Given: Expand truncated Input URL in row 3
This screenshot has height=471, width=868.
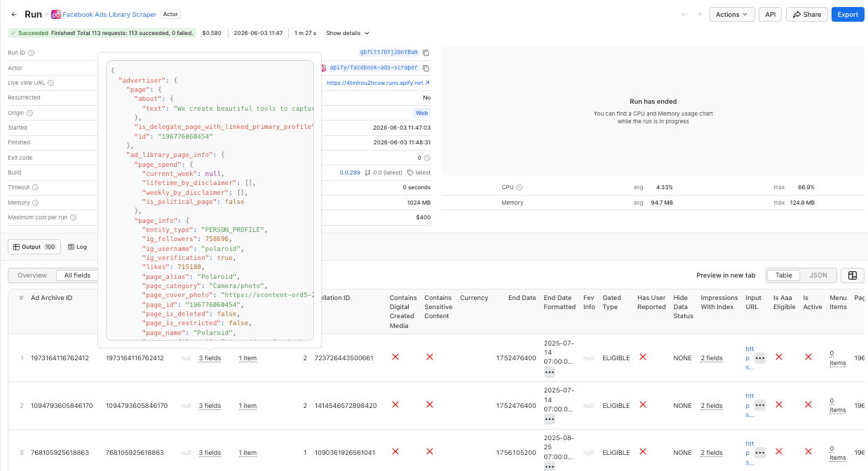Looking at the screenshot, I should (x=760, y=452).
